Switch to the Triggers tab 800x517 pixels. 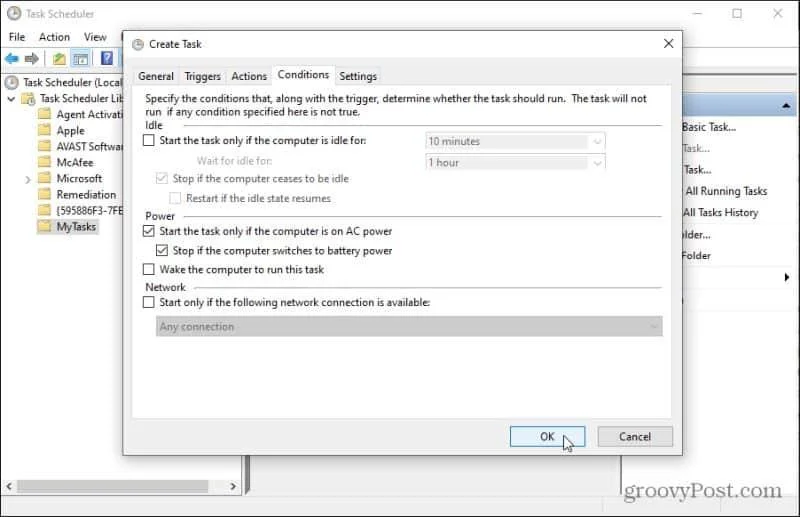coord(203,76)
